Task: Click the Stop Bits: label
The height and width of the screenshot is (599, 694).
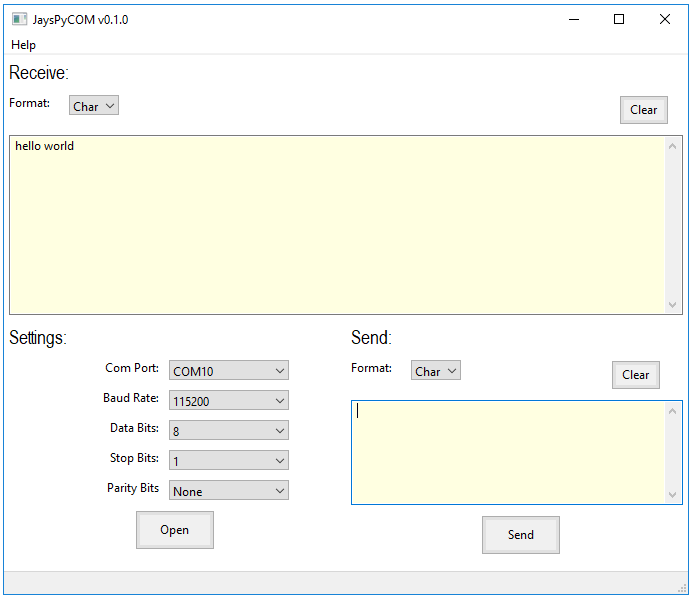Action: 135,458
